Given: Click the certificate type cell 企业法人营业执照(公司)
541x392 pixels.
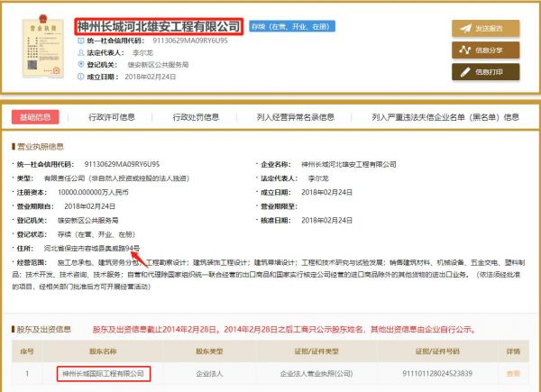Looking at the screenshot, I should (316, 374).
